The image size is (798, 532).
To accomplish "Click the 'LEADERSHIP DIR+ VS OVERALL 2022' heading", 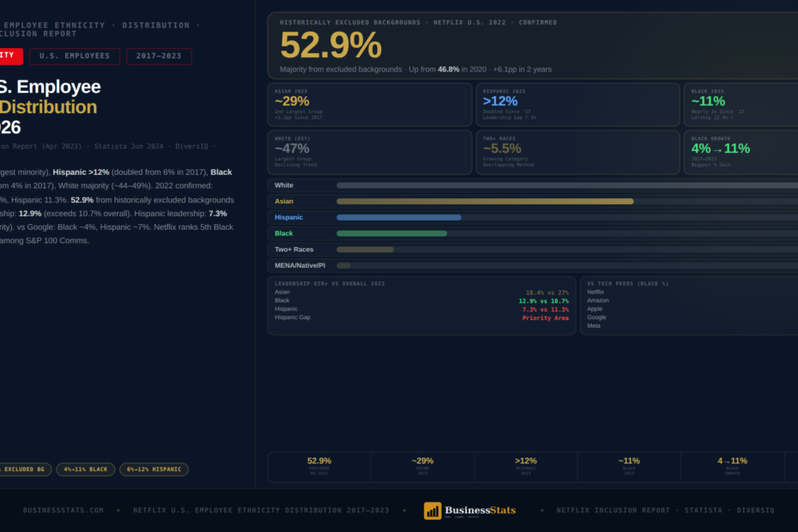I will pos(329,283).
